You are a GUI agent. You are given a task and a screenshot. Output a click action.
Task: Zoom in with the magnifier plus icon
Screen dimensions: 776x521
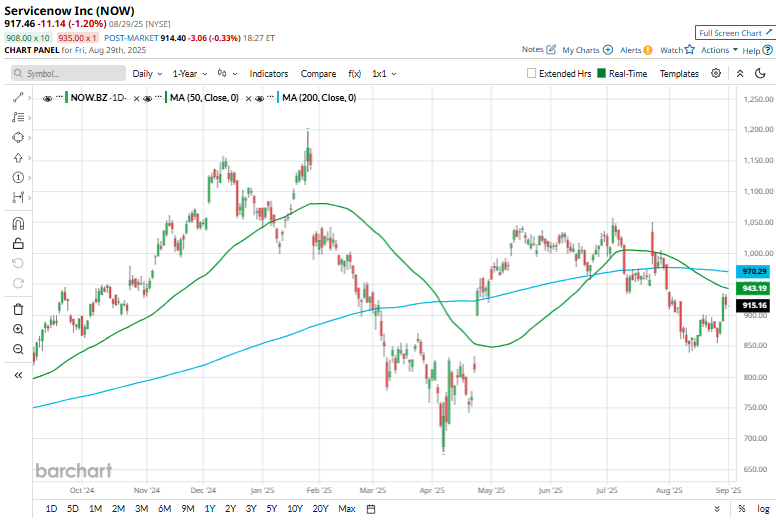[x=18, y=330]
